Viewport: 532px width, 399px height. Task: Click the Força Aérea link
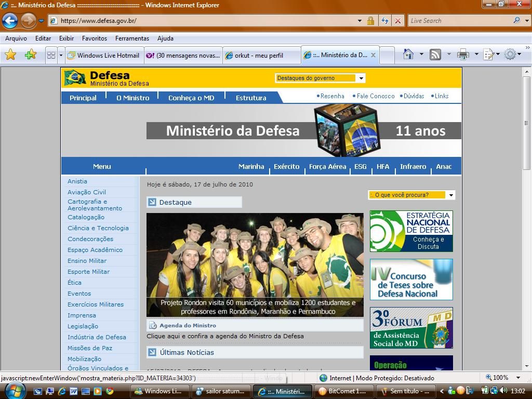click(x=327, y=167)
